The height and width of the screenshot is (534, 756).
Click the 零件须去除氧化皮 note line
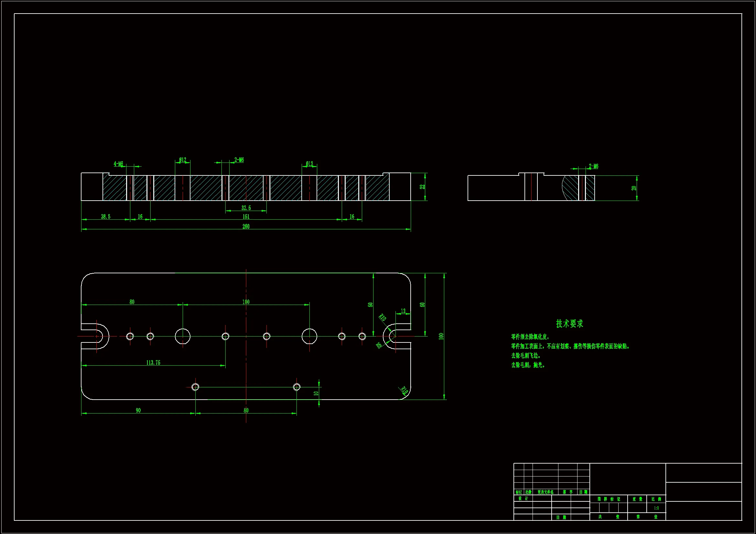tap(530, 337)
